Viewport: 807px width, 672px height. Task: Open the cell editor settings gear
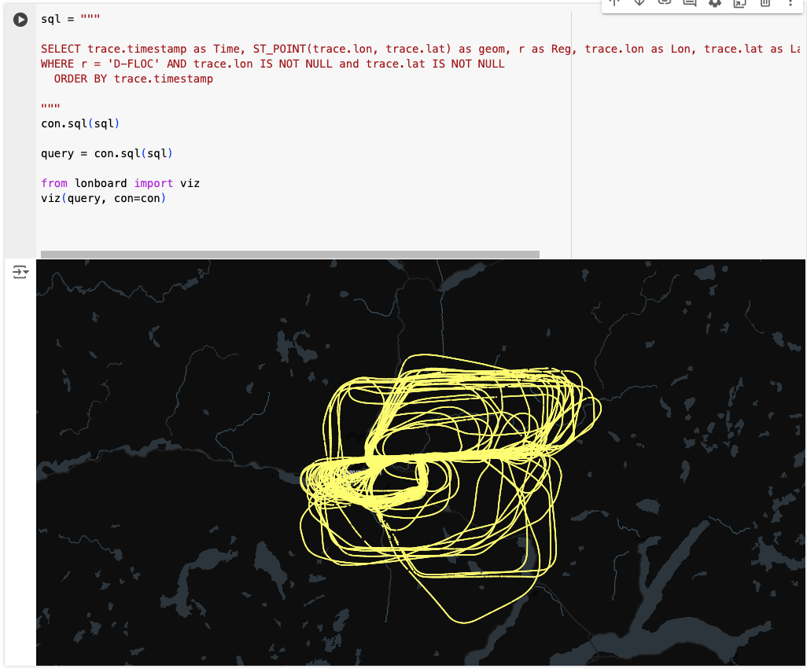715,3
